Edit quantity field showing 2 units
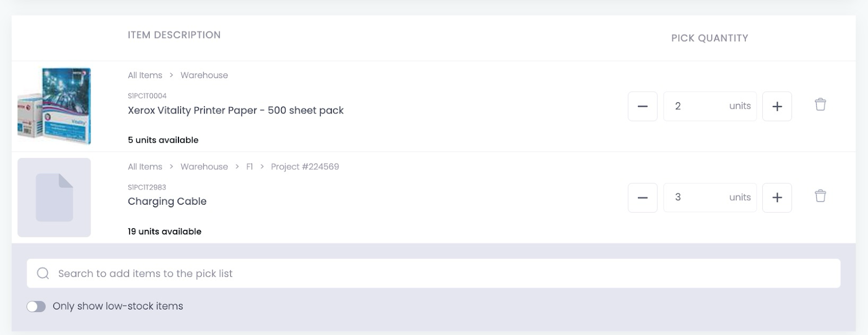 tap(710, 106)
